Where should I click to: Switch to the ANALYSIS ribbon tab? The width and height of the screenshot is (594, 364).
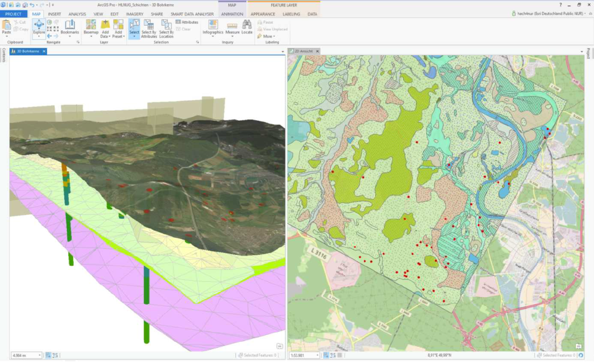[x=77, y=14]
